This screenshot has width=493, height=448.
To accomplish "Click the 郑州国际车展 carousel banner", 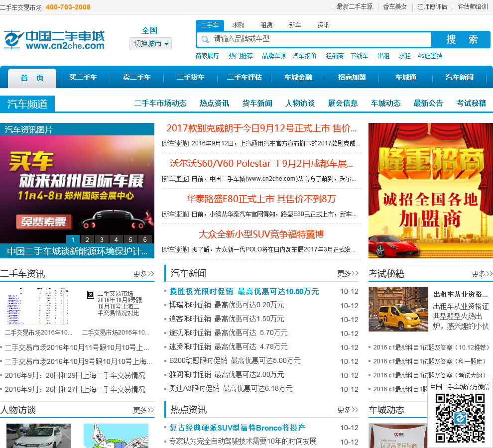I will [x=77, y=189].
